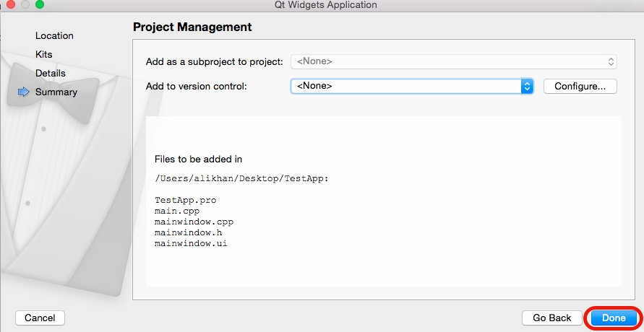
Task: Click the main.cpp file name
Action: point(177,211)
